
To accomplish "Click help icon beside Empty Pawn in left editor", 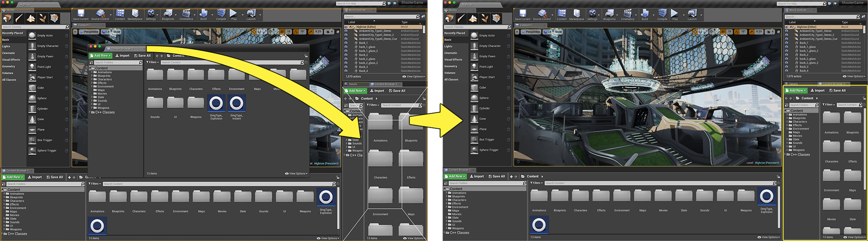I will [66, 57].
